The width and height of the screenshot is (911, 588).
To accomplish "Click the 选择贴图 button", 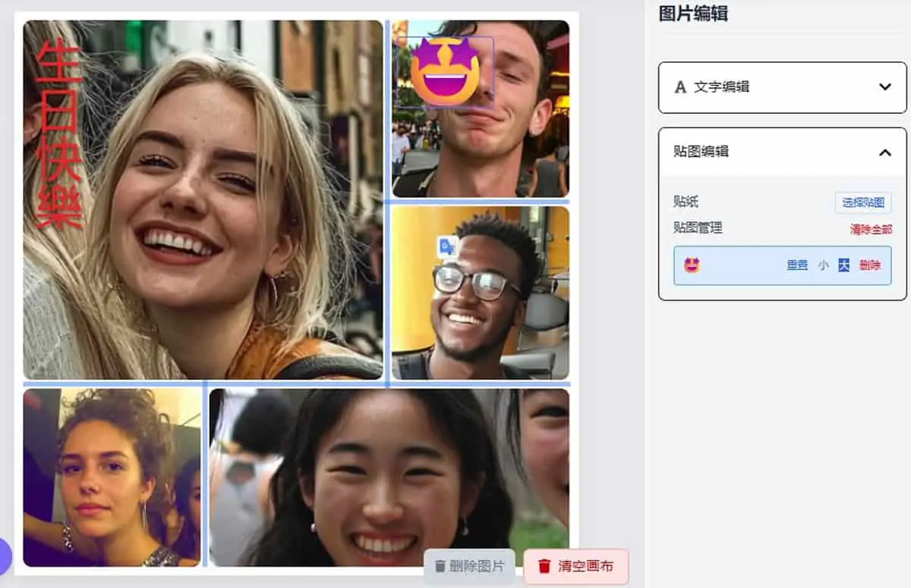I will pos(863,203).
